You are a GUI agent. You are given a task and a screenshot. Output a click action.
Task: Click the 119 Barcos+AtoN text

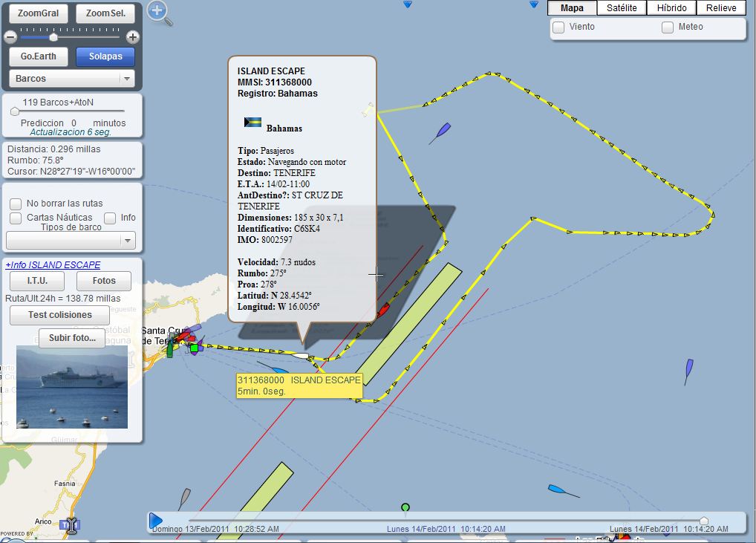[58, 103]
